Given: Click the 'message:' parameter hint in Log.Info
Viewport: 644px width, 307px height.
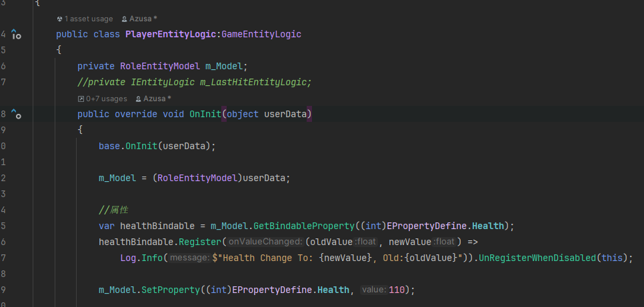Looking at the screenshot, I should (x=189, y=258).
